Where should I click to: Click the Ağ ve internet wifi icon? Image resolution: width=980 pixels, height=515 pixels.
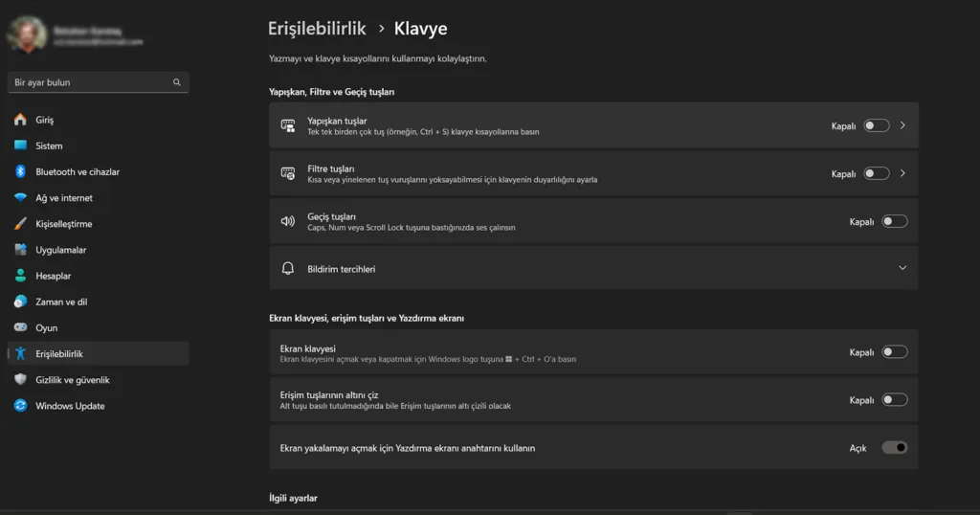20,198
